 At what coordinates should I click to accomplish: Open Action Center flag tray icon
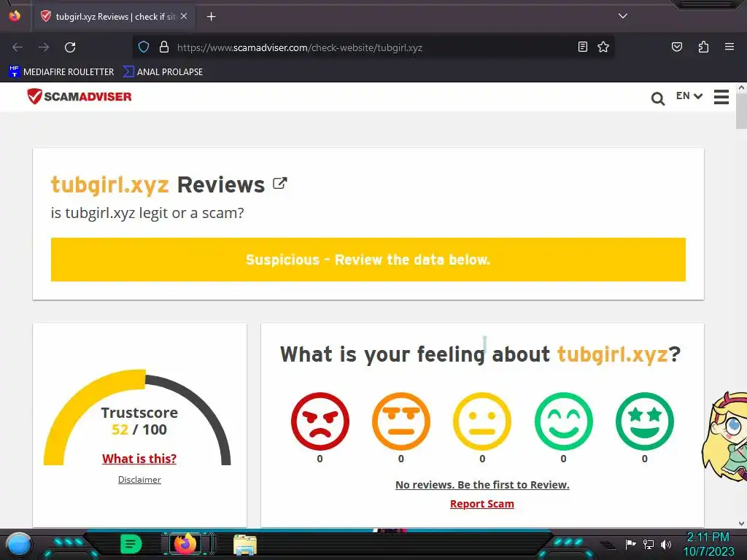(630, 544)
